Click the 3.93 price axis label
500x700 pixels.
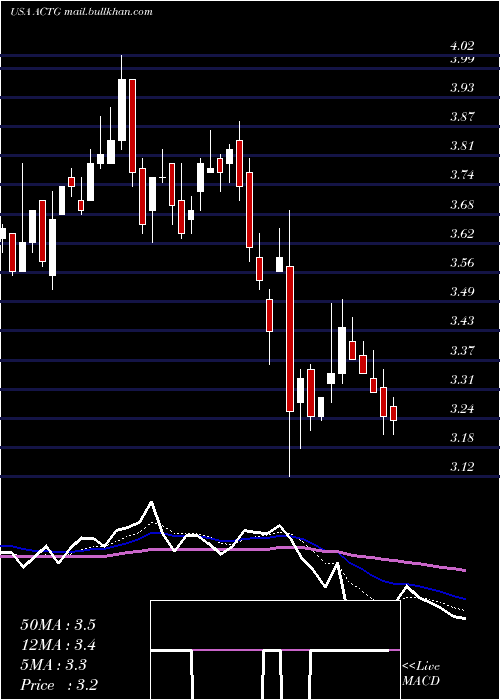tap(462, 88)
